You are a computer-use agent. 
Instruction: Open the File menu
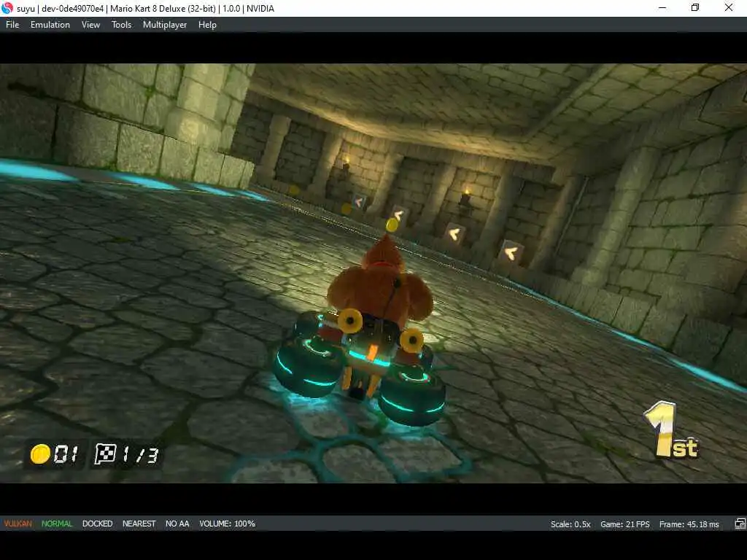pos(12,25)
